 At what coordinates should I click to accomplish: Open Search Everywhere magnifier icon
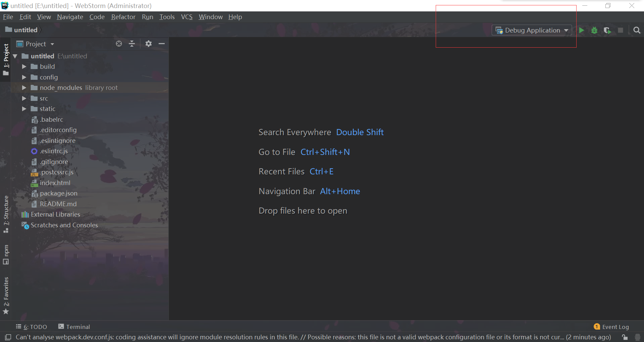pyautogui.click(x=637, y=30)
